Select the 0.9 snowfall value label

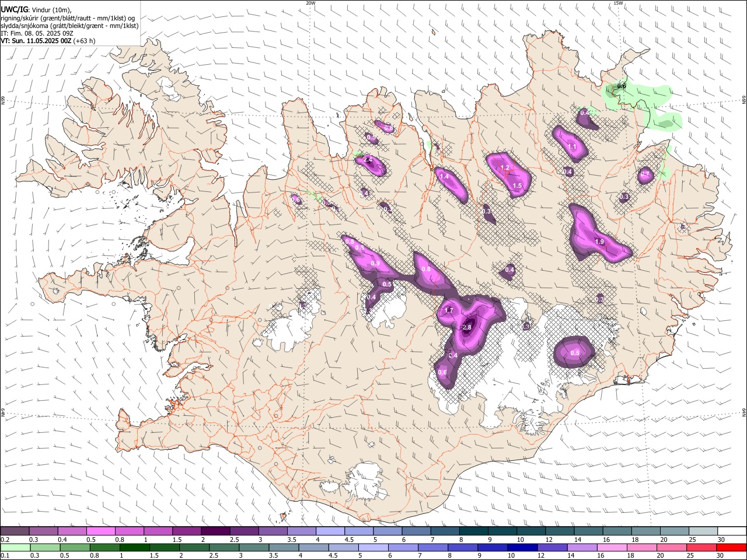point(375,264)
